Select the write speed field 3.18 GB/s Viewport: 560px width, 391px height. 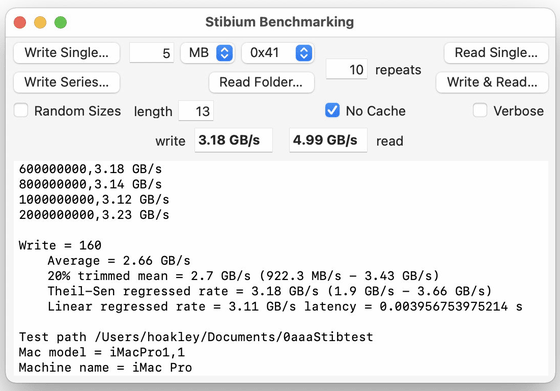click(233, 140)
